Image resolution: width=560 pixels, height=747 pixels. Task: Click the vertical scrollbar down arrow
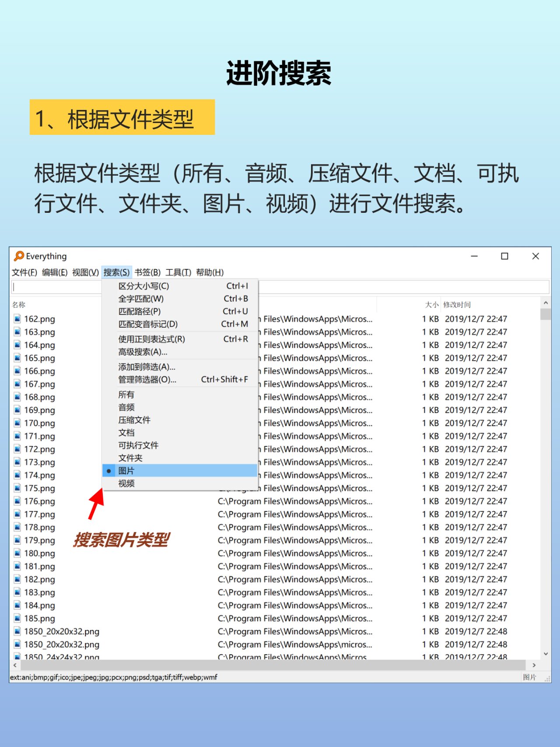point(546,654)
